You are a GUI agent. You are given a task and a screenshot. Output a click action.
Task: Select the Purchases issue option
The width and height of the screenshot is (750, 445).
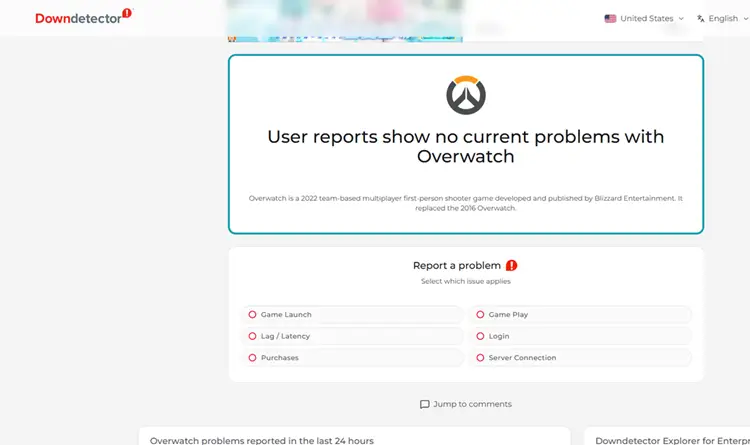pyautogui.click(x=353, y=357)
